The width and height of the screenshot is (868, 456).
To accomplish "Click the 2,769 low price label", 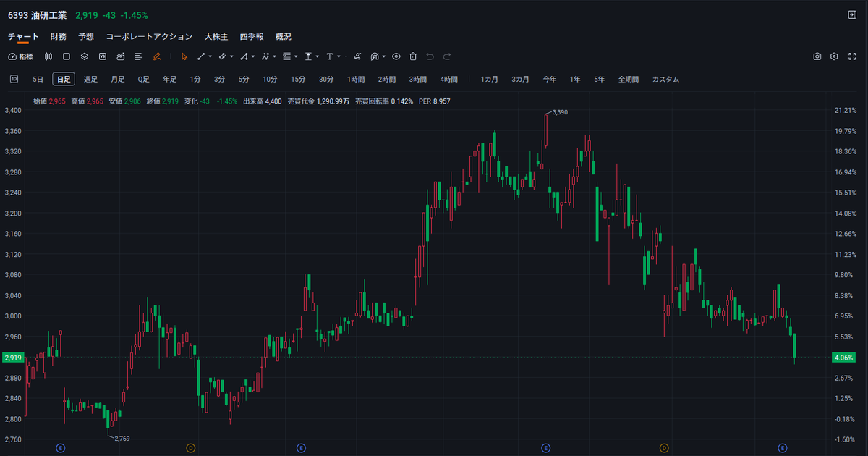I will tap(122, 438).
